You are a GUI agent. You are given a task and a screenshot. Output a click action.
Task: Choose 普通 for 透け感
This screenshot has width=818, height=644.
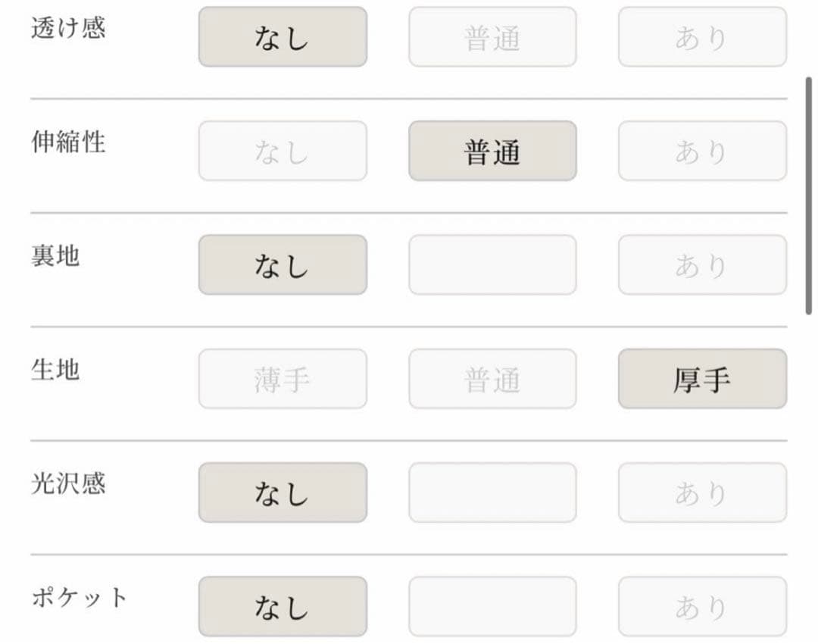492,37
